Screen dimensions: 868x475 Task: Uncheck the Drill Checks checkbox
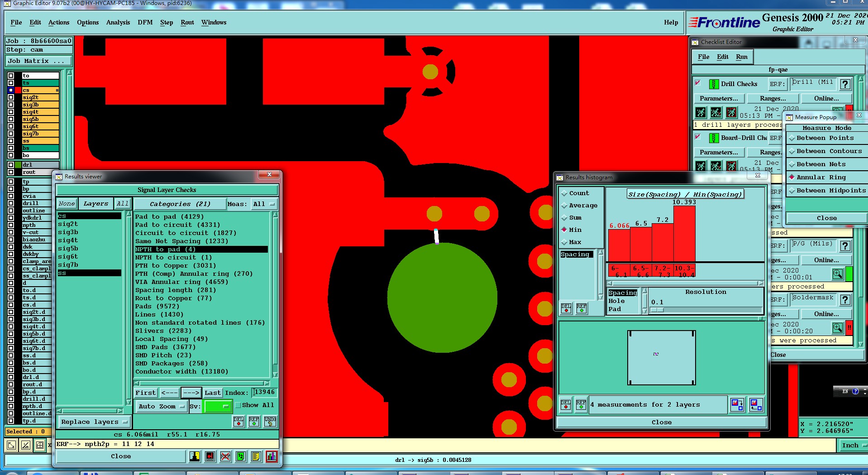698,83
